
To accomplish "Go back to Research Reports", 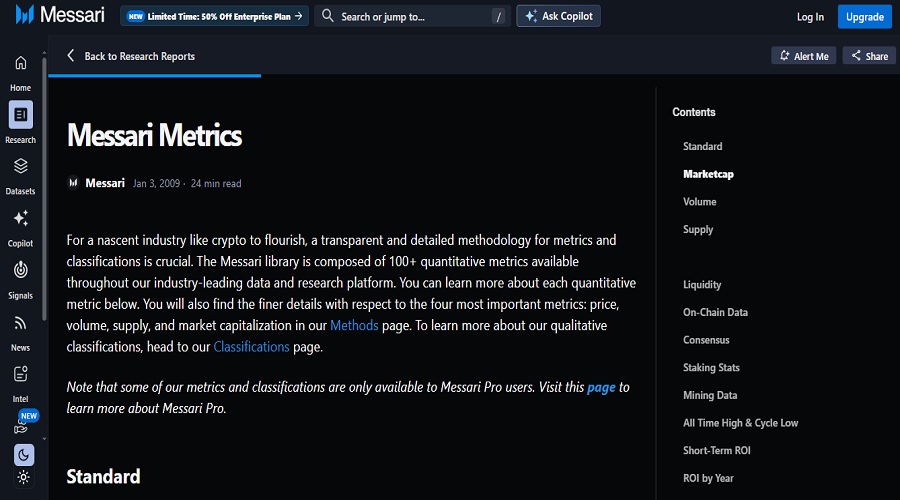I will click(x=131, y=56).
